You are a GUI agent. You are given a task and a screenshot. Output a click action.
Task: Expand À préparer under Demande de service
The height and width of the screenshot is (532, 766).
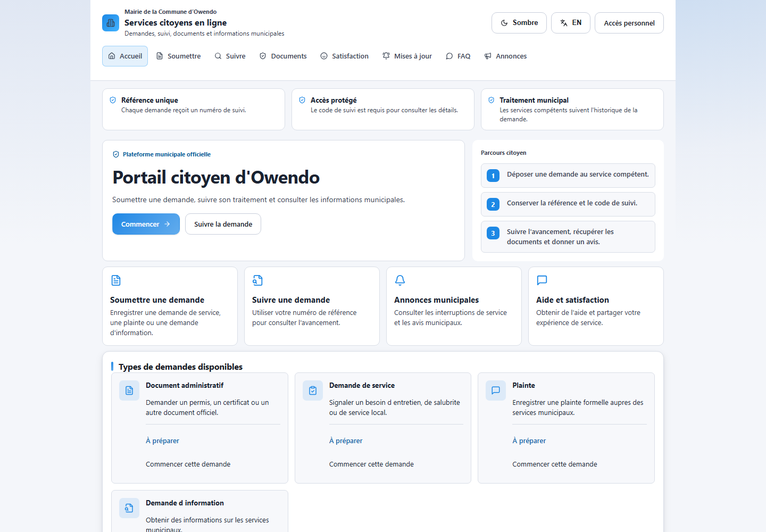346,440
